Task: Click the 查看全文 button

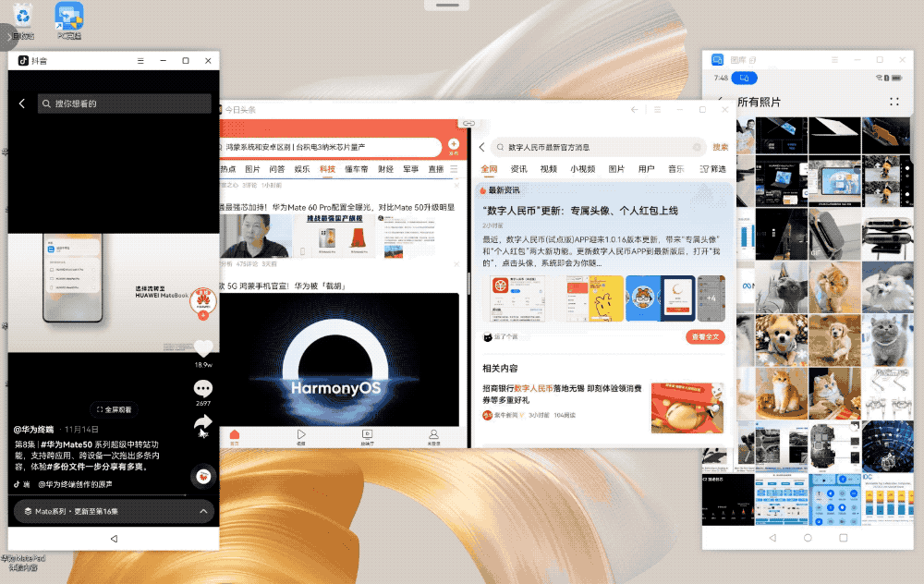Action: 705,337
